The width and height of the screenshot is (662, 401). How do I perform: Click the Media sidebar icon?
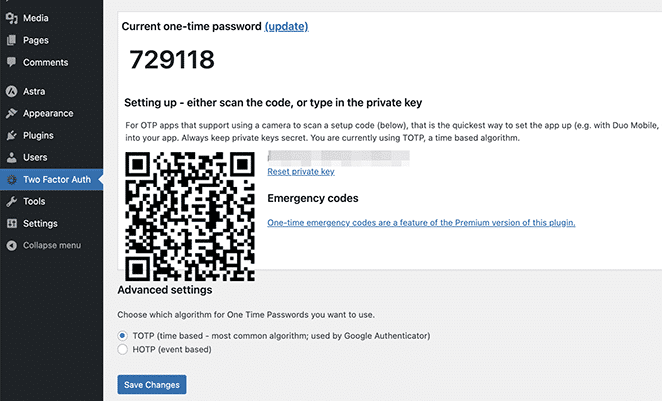tap(11, 18)
